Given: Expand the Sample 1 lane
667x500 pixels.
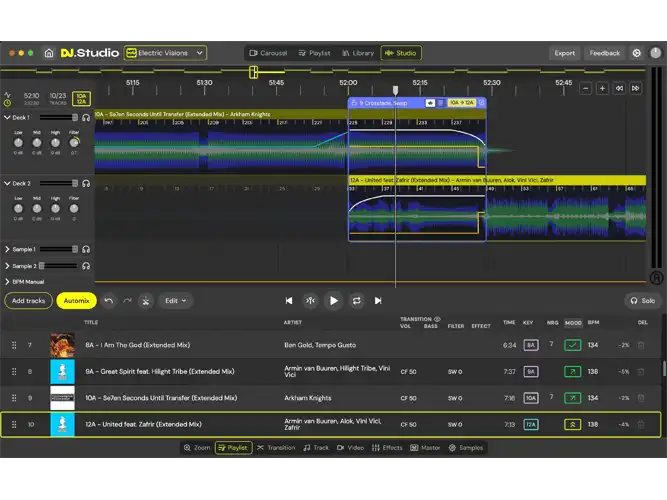Looking at the screenshot, I should click(x=7, y=249).
